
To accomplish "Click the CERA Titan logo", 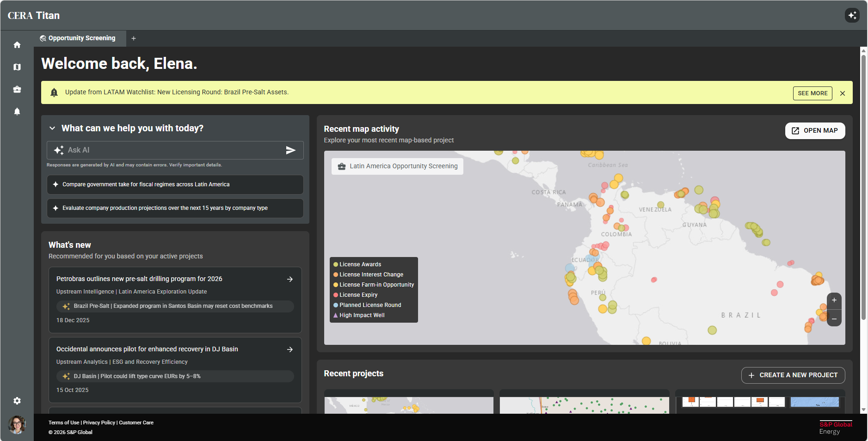I will point(34,16).
